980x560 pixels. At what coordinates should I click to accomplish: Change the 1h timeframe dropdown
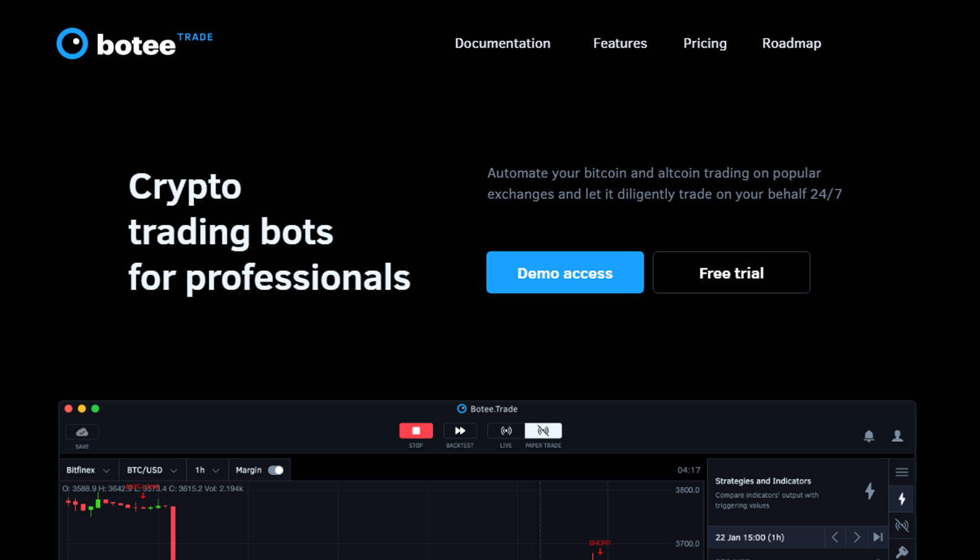(x=207, y=470)
